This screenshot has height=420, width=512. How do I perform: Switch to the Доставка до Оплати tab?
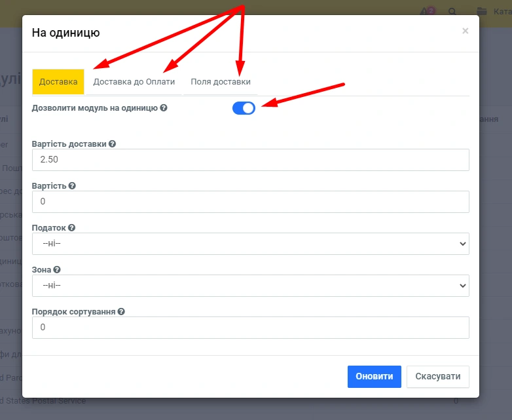(x=134, y=82)
